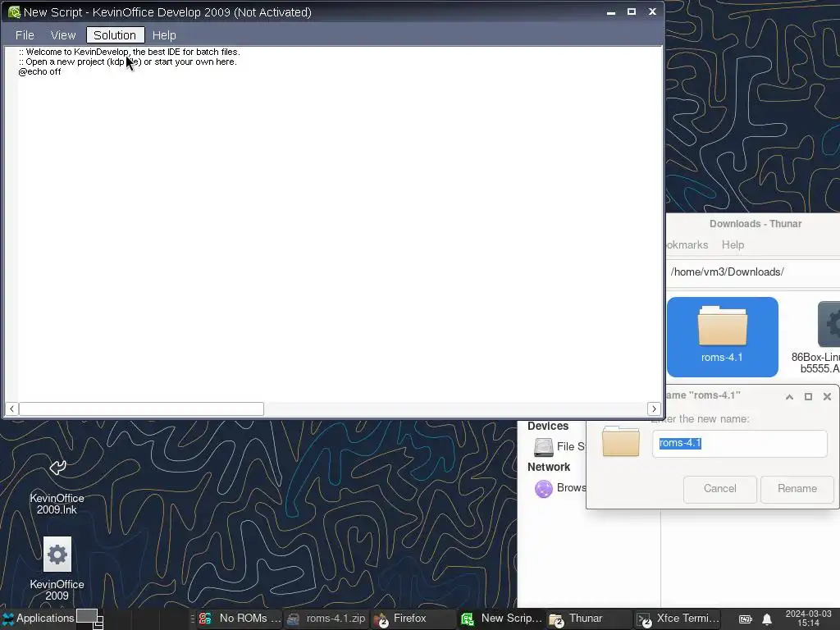Click the battery power icon in tray
The width and height of the screenshot is (840, 630).
(746, 619)
